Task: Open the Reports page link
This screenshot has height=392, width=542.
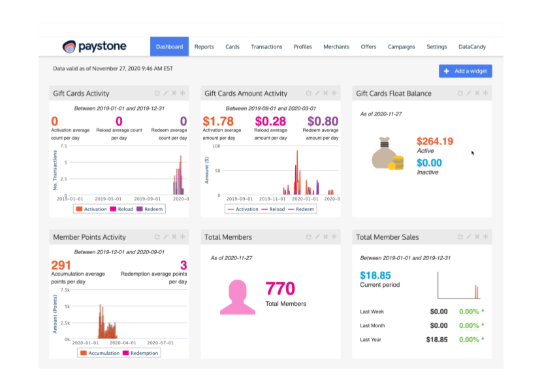Action: 204,46
